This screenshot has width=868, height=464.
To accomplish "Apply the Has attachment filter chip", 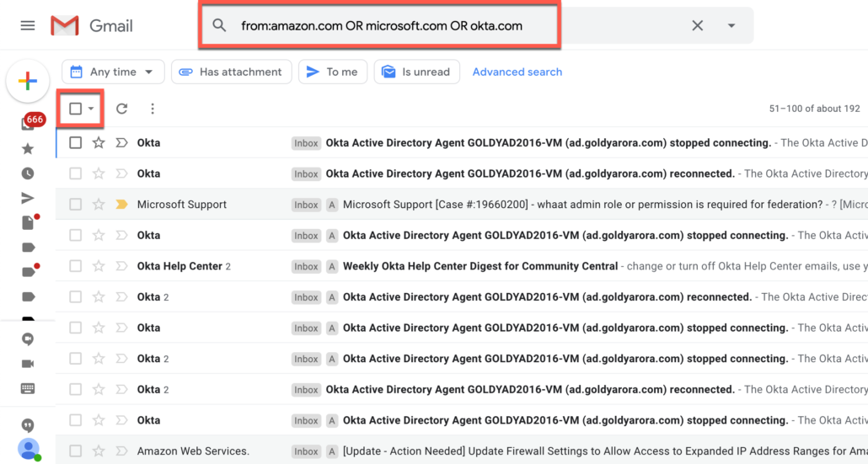I will point(232,72).
